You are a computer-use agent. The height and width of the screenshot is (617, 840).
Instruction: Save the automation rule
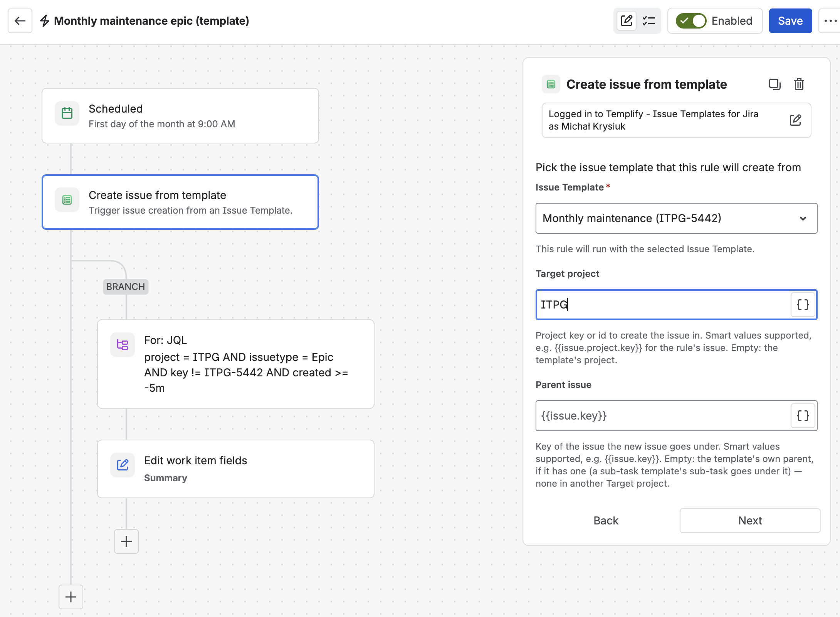(790, 21)
